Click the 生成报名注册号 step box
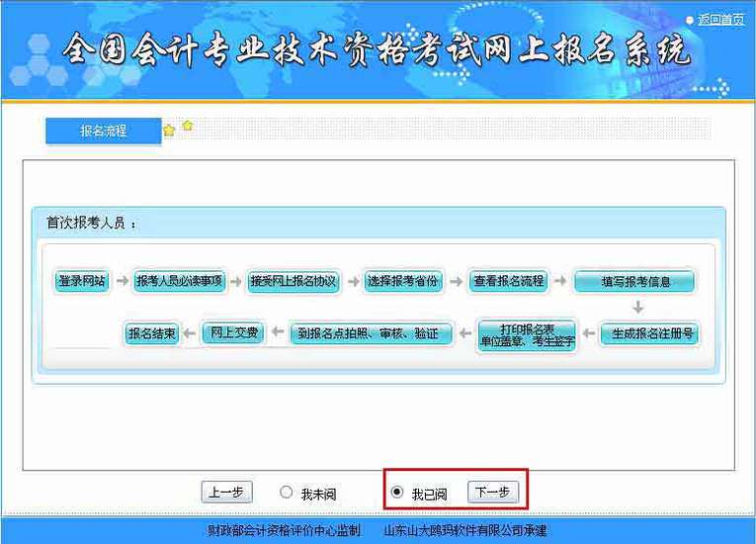Screen dimensions: 756x544 650,334
